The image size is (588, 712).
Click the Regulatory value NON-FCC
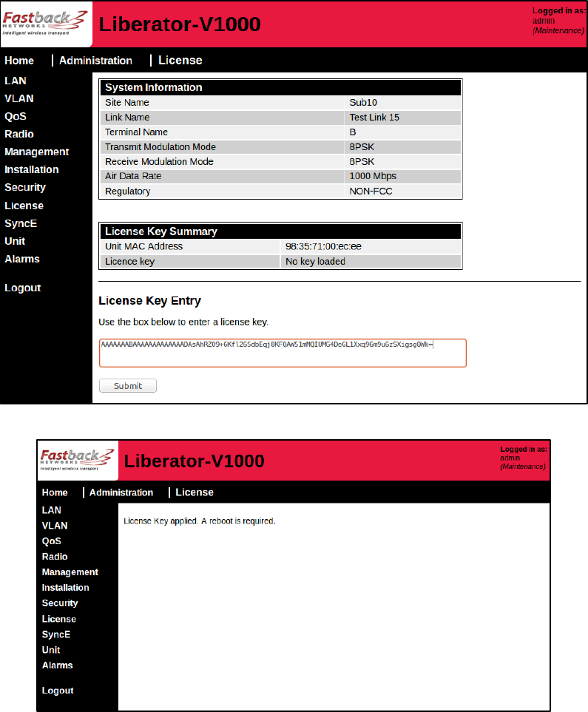371,191
